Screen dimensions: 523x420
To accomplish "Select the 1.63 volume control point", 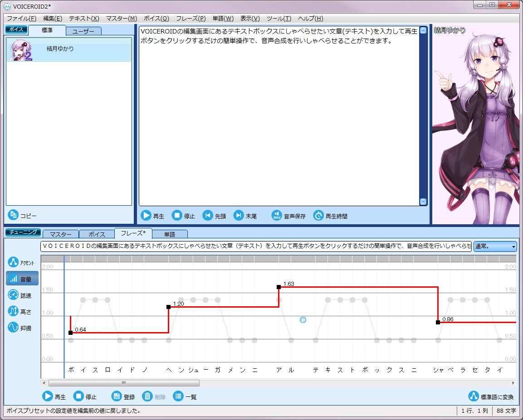I will (x=279, y=287).
